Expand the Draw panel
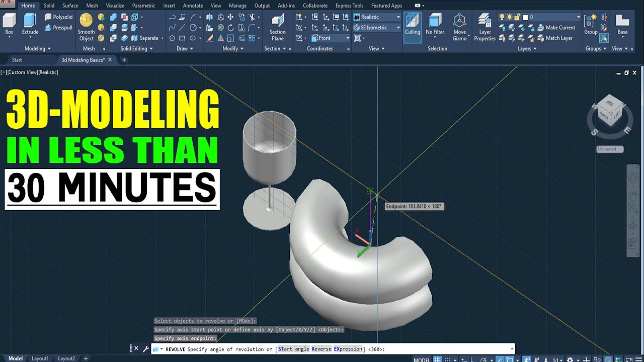Viewport: 644px width, 362px height. (184, 49)
